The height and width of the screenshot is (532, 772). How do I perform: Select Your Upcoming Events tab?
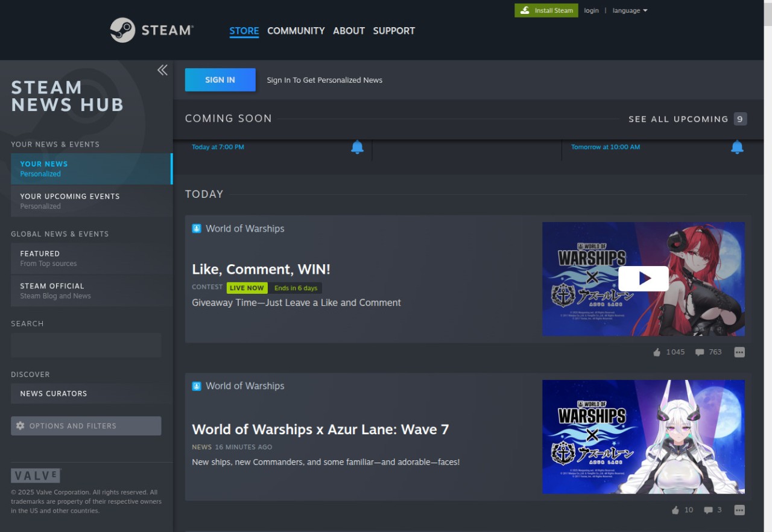92,201
